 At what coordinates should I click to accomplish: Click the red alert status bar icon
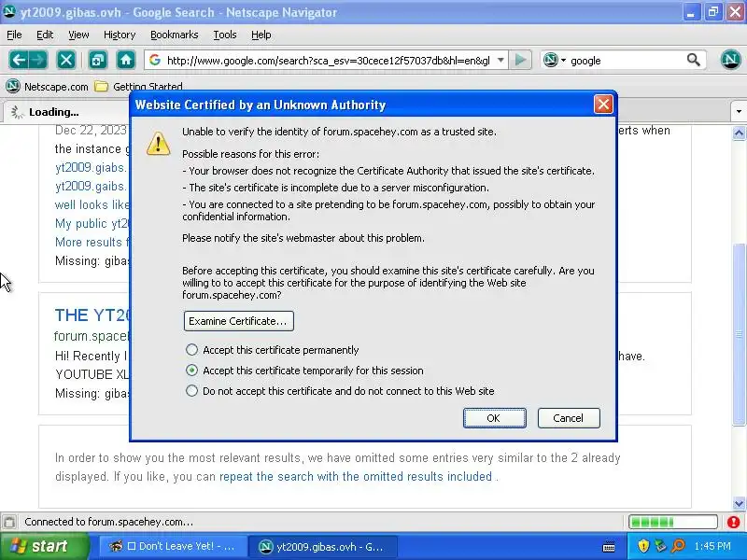[x=734, y=522]
